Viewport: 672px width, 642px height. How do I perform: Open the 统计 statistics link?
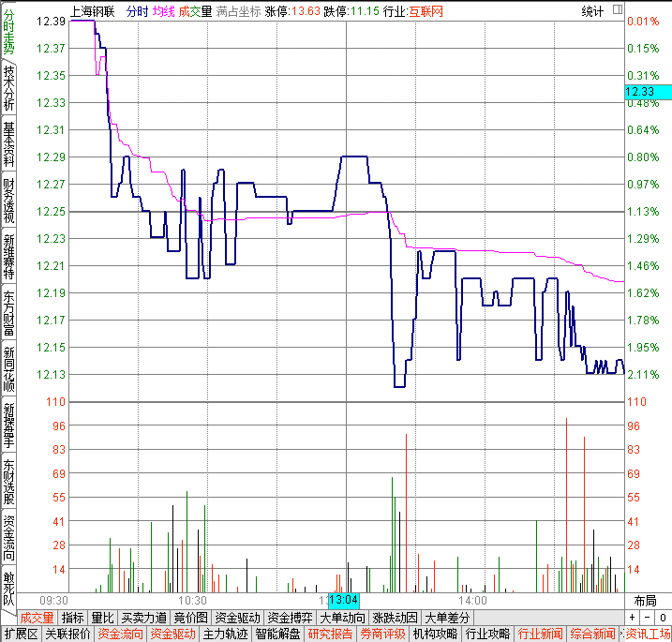pyautogui.click(x=592, y=11)
